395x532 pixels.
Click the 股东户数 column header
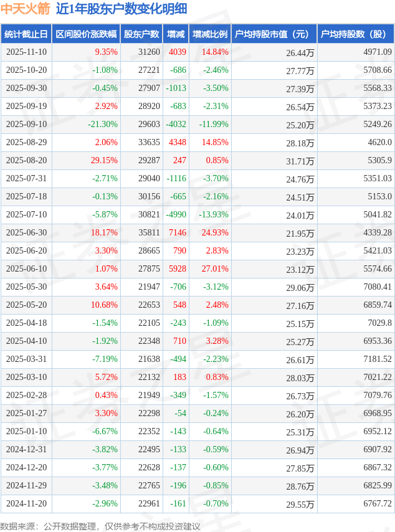(x=142, y=34)
